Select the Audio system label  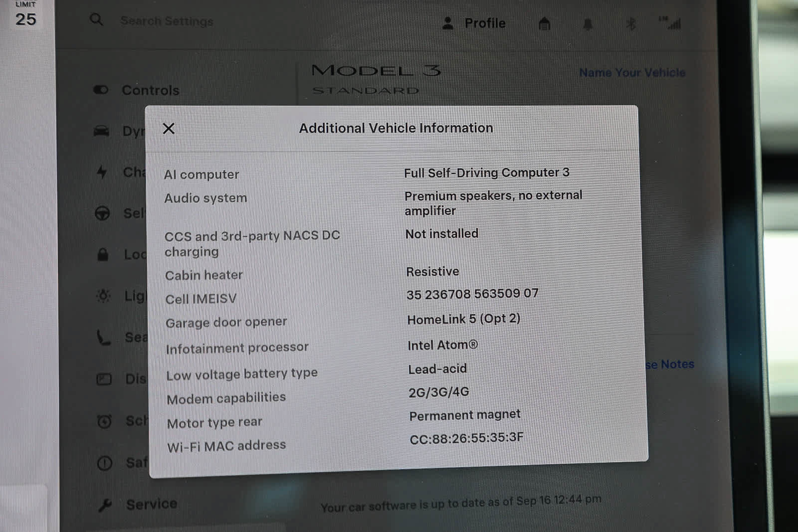pyautogui.click(x=205, y=198)
